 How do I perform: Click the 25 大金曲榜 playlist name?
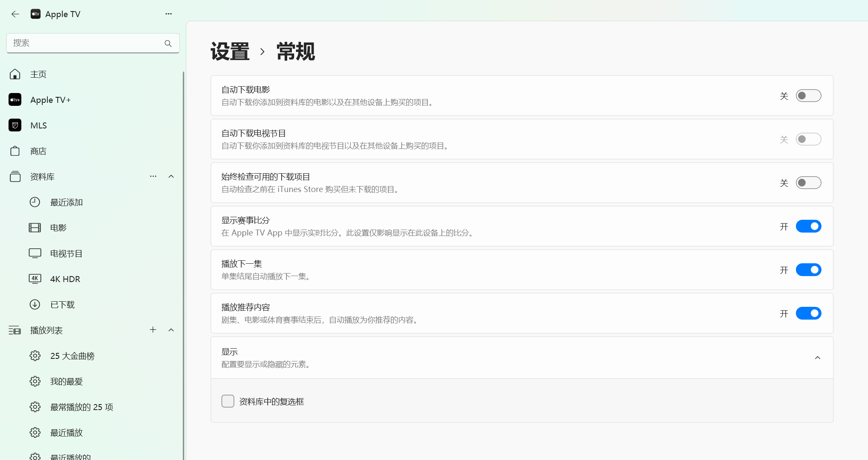click(73, 356)
